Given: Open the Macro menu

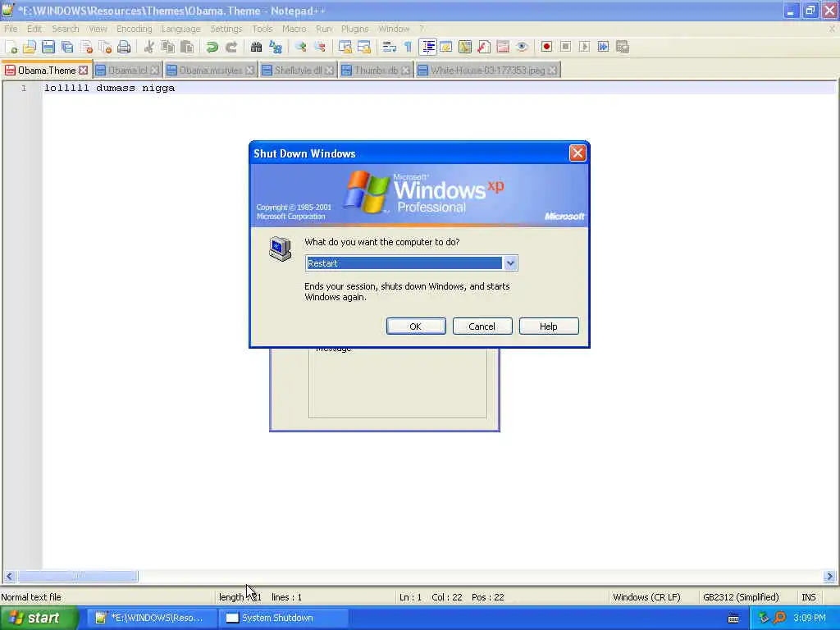Looking at the screenshot, I should point(294,29).
